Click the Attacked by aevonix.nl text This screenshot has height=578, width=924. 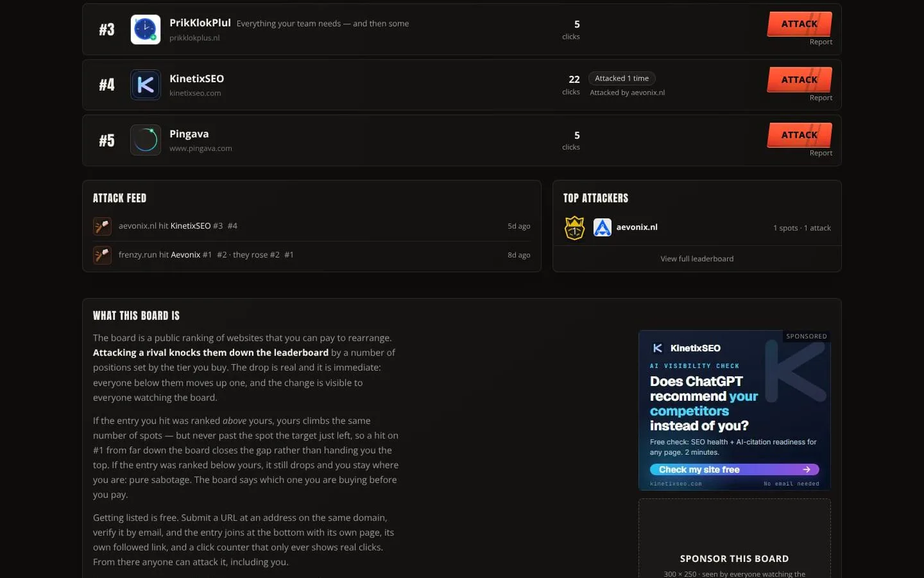(x=628, y=92)
